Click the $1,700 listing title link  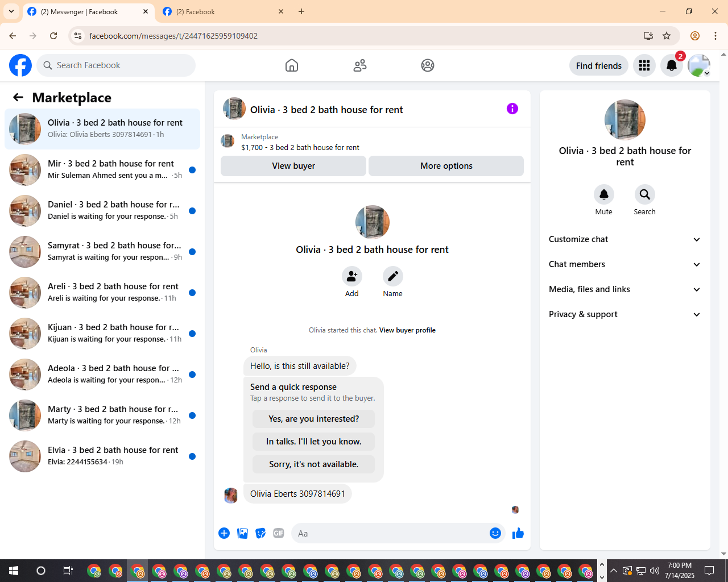[300, 147]
